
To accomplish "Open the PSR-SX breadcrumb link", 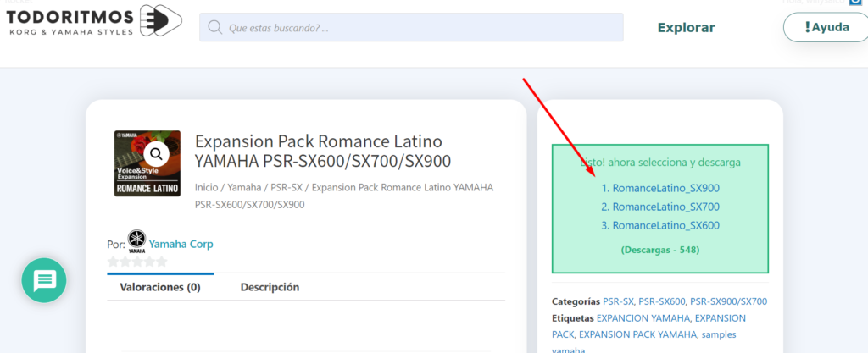I will [x=287, y=187].
